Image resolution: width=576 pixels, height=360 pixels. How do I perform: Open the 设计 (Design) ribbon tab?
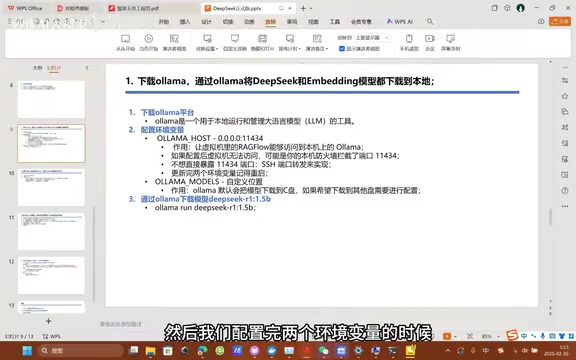[x=206, y=22]
